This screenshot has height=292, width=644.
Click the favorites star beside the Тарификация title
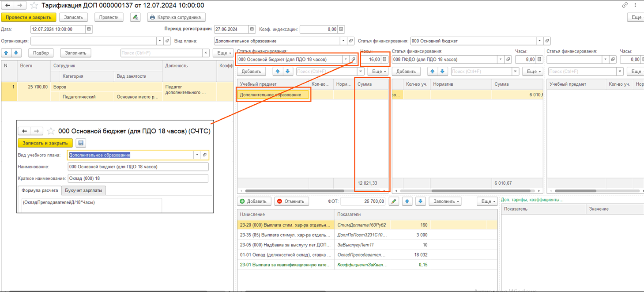point(34,6)
